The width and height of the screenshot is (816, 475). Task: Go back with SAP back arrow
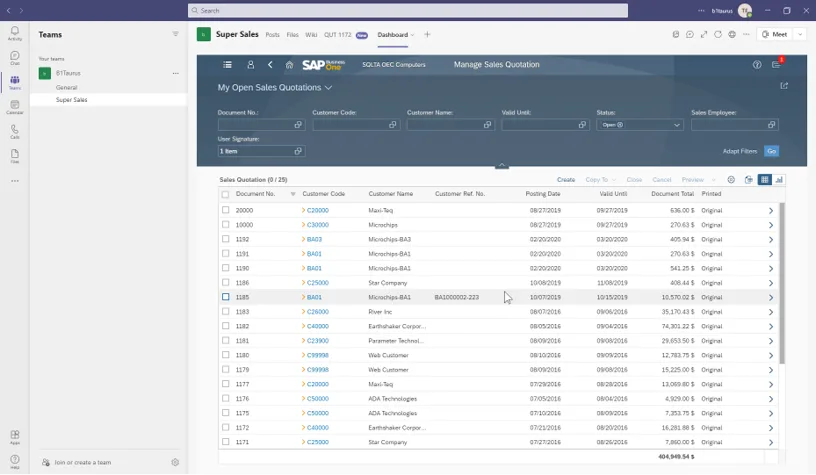(270, 65)
